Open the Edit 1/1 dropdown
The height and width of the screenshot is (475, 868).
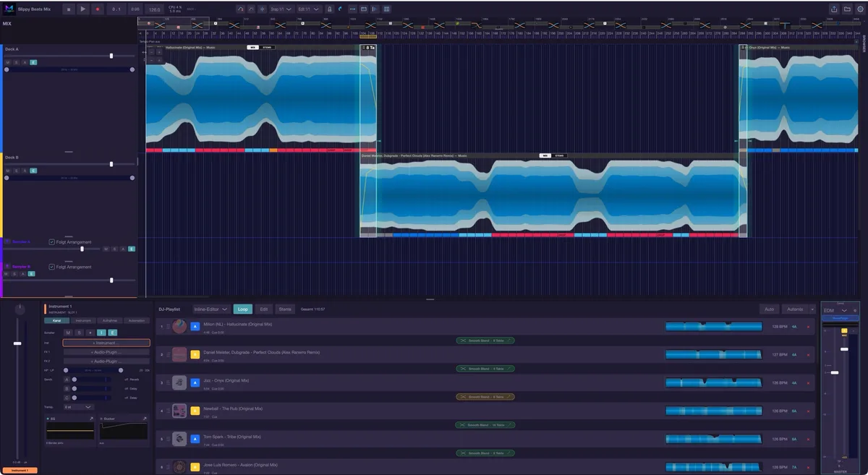309,9
